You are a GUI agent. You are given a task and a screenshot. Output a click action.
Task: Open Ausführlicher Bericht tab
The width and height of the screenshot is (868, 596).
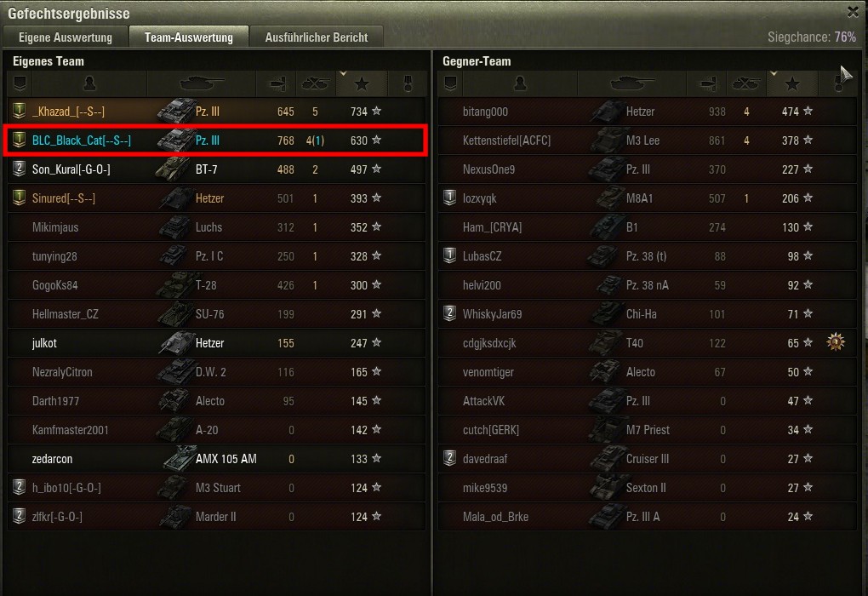[x=316, y=37]
